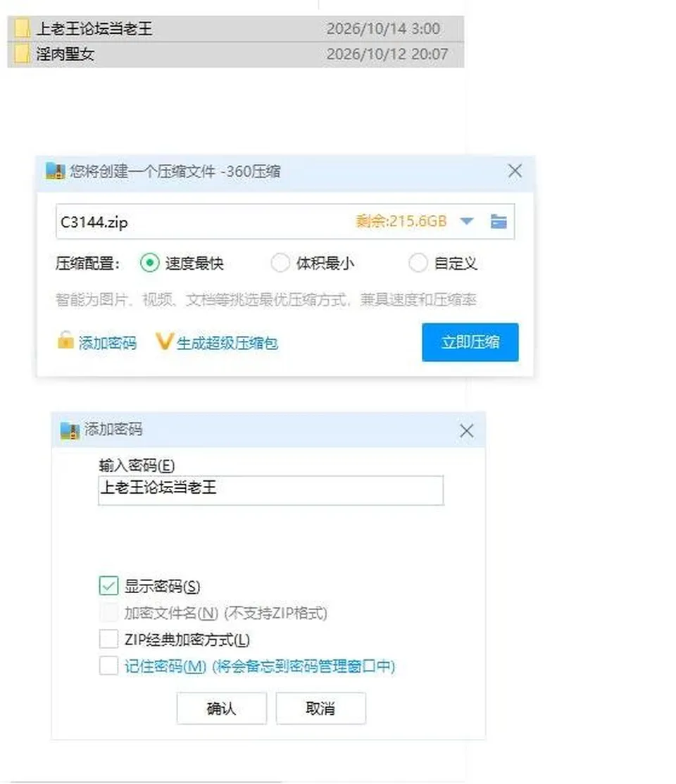Click the date 2026/10/14 3:00
Viewport: 676px width, 784px height.
coord(384,28)
